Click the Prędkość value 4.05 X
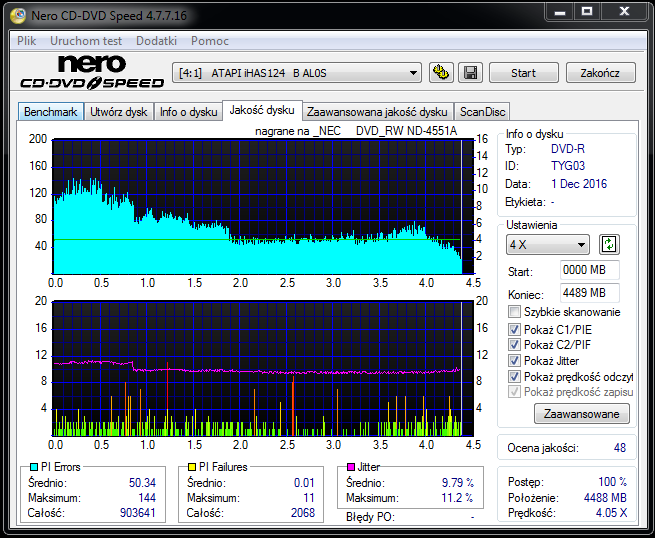The height and width of the screenshot is (538, 655). click(x=611, y=513)
